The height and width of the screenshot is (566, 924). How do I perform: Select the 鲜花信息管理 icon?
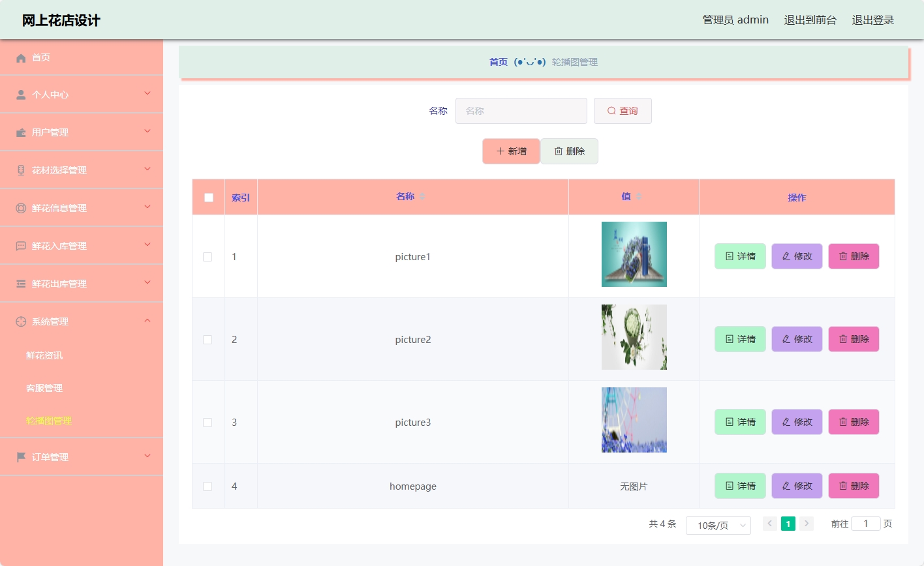(21, 207)
